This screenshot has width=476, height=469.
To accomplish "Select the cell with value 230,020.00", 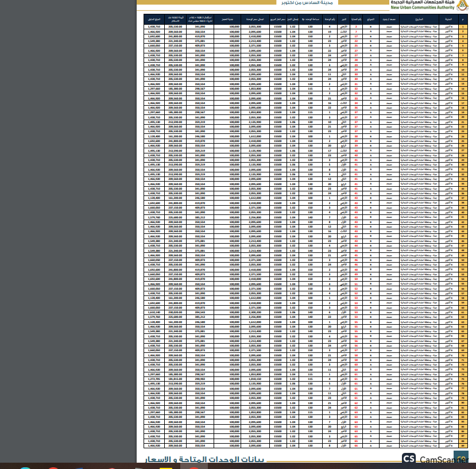I will point(175,312).
